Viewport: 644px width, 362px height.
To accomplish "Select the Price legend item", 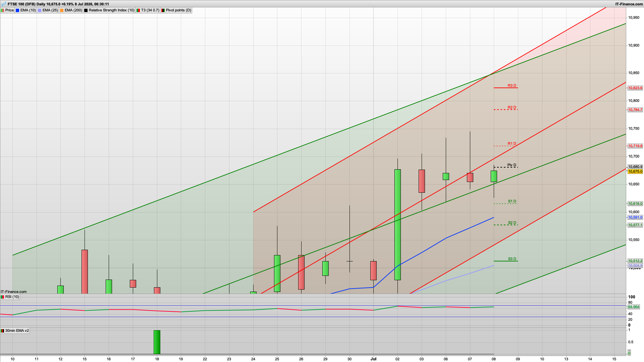I will (7, 10).
